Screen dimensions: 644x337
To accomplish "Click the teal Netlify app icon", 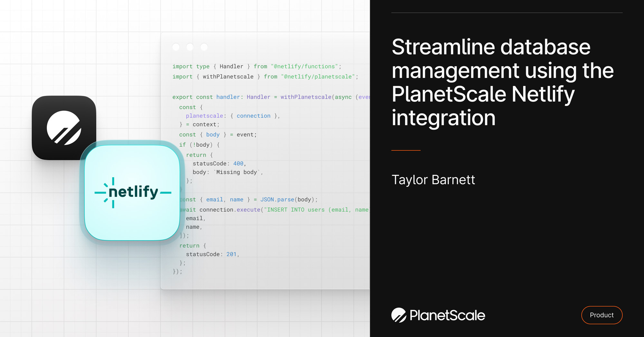I will (x=132, y=192).
